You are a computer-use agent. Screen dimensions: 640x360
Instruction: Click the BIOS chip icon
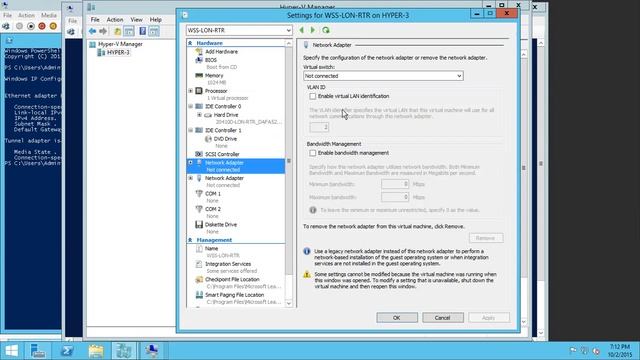199,60
